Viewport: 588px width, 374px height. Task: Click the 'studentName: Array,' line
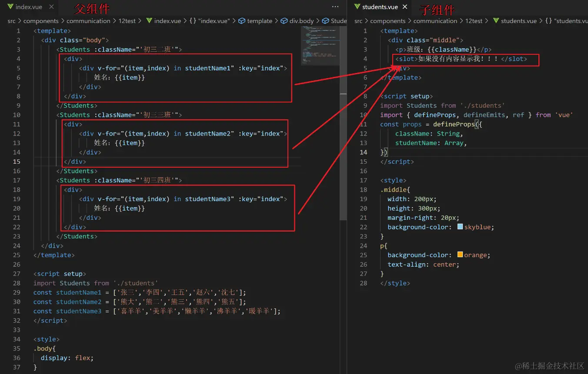431,143
